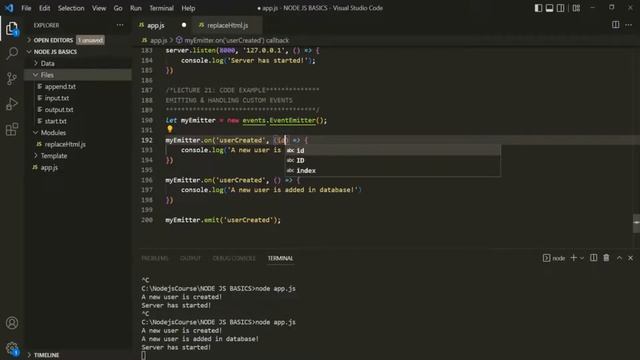Click the 1 unsaved badge
The width and height of the screenshot is (640, 360).
(90, 40)
